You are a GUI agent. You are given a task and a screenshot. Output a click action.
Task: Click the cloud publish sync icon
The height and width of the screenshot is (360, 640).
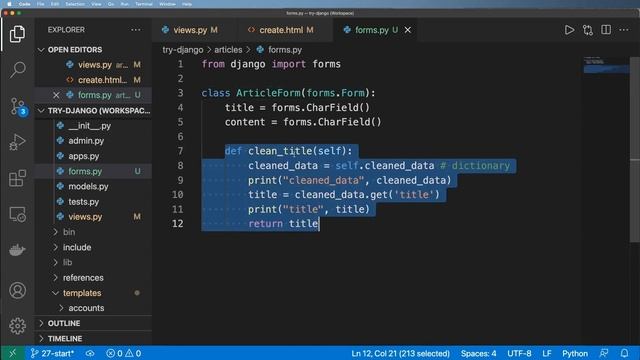pyautogui.click(x=90, y=353)
